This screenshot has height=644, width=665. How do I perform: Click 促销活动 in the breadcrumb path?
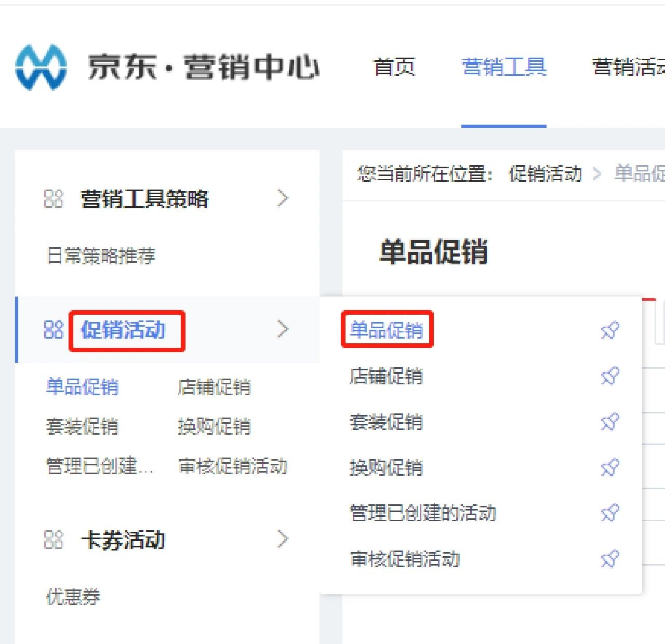pyautogui.click(x=546, y=173)
